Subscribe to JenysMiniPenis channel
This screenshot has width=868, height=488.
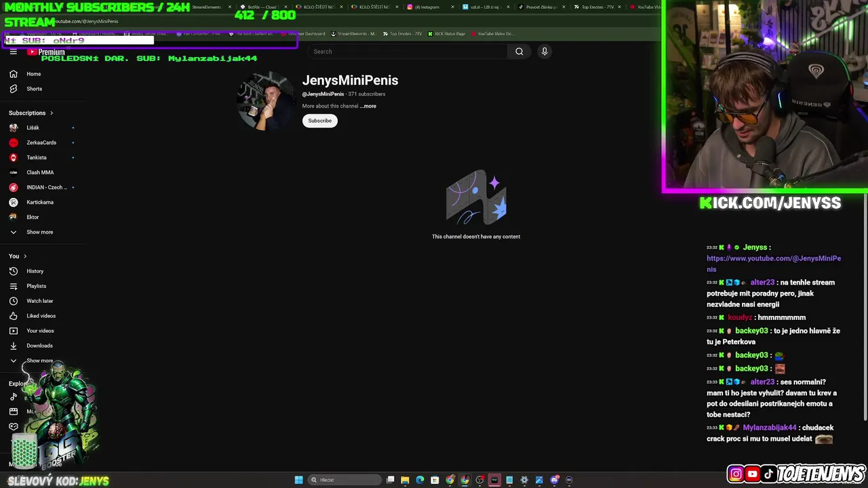pyautogui.click(x=320, y=121)
